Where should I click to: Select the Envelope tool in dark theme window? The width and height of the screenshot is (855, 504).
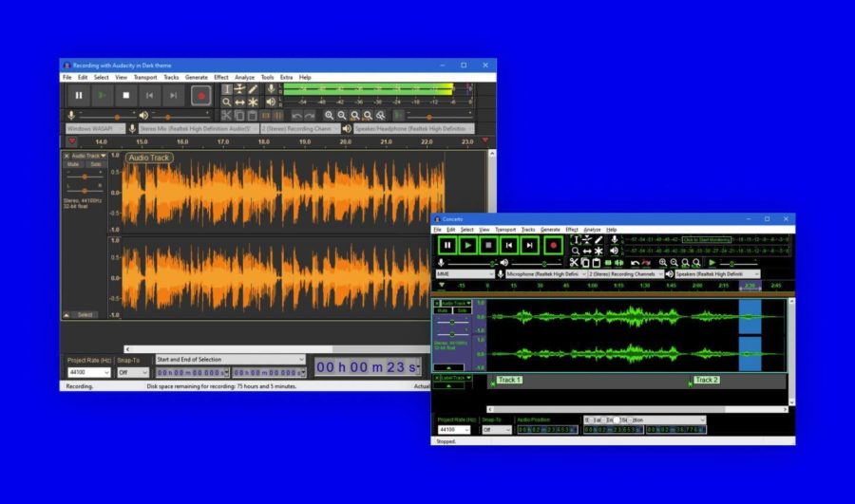coord(240,89)
